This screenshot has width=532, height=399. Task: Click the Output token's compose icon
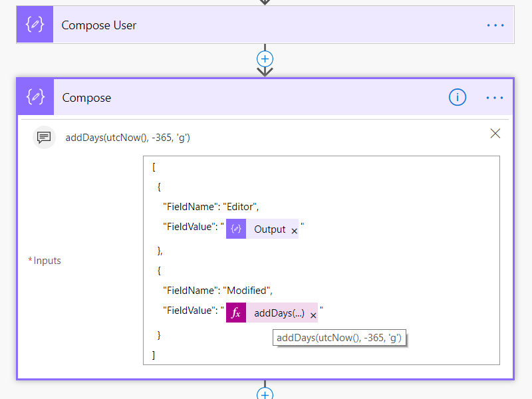click(236, 229)
